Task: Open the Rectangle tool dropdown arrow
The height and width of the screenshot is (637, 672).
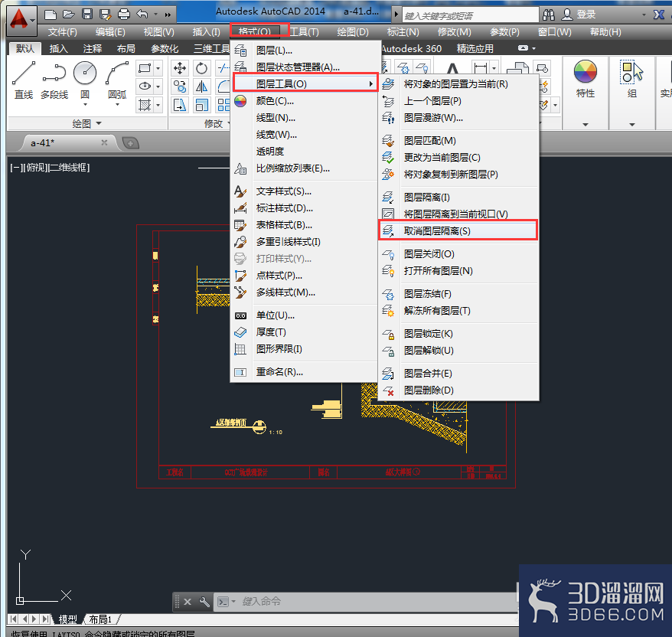Action: [x=158, y=68]
